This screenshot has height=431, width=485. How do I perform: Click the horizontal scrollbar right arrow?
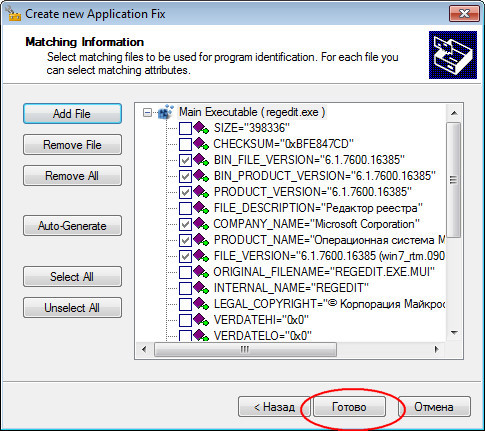coord(436,350)
